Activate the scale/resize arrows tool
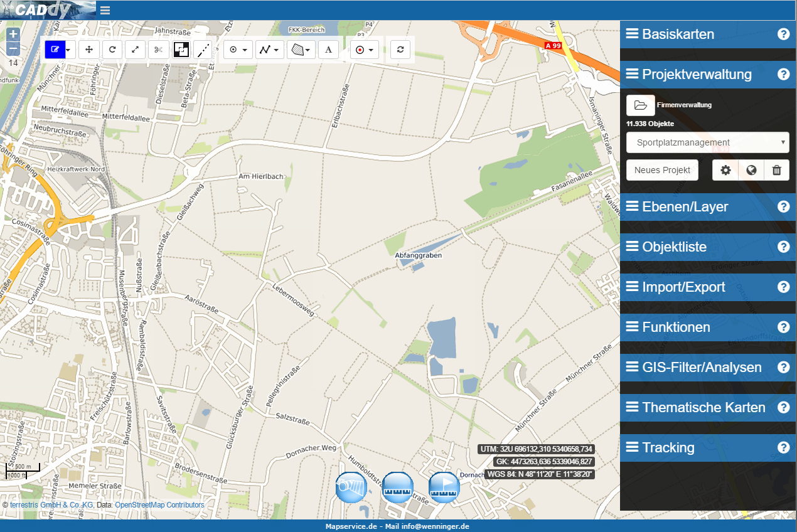797x532 pixels. point(135,50)
